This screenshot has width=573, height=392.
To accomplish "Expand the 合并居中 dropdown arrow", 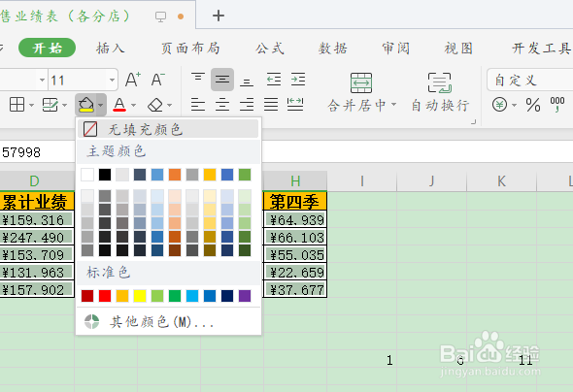I will pos(394,105).
